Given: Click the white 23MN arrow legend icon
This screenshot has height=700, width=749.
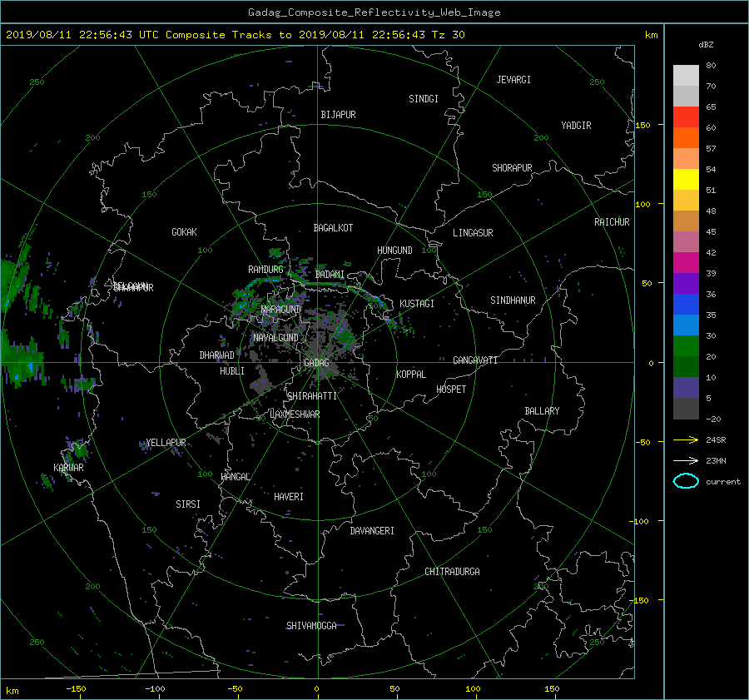Looking at the screenshot, I should click(686, 460).
